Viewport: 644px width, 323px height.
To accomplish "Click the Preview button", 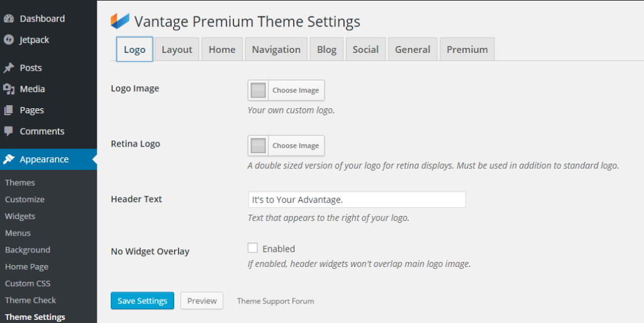I will 202,301.
